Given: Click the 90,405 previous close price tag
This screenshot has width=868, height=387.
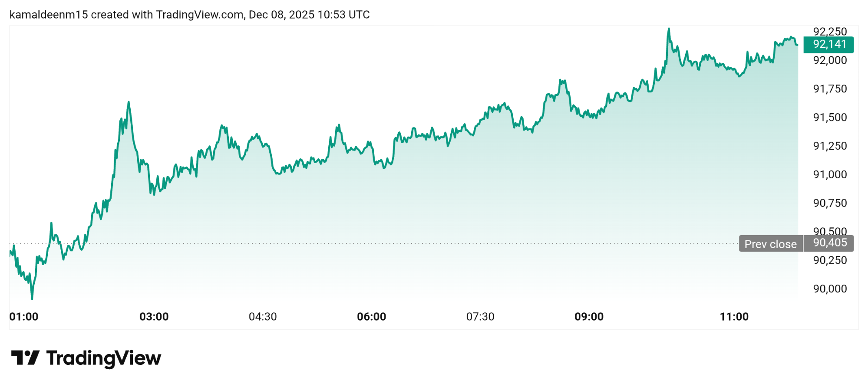Looking at the screenshot, I should pos(829,243).
